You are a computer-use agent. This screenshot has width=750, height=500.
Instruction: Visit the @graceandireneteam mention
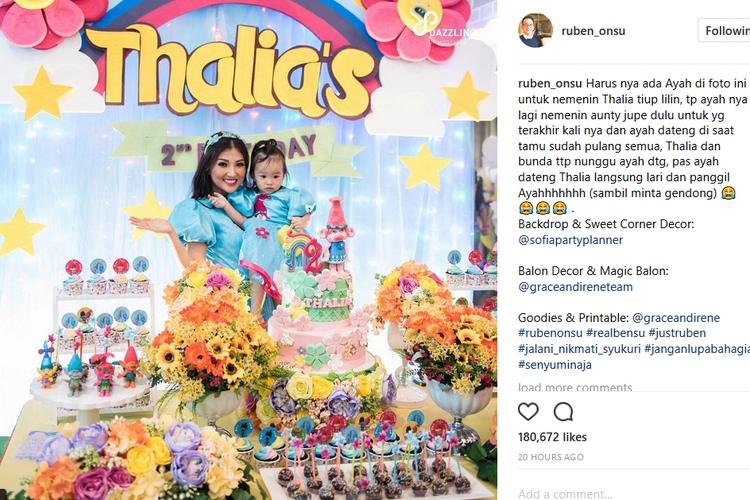[x=575, y=287]
